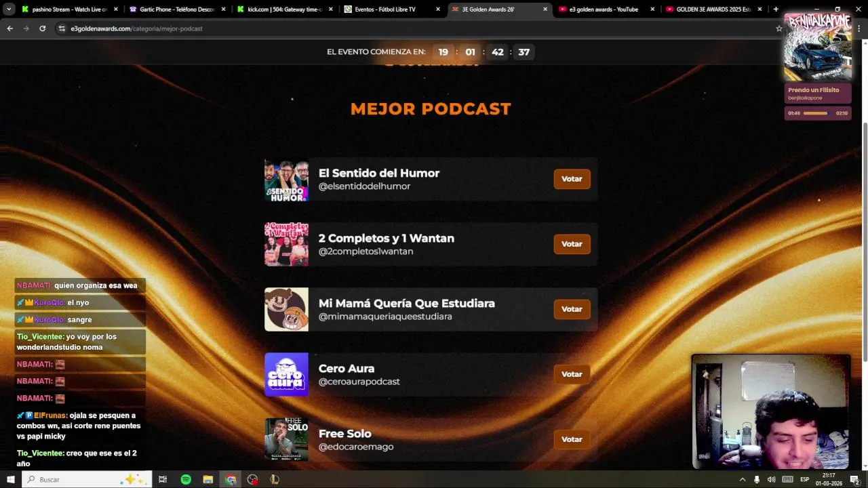The image size is (868, 488).
Task: Seek within the Prendo un Filisito progress bar
Action: (818, 113)
